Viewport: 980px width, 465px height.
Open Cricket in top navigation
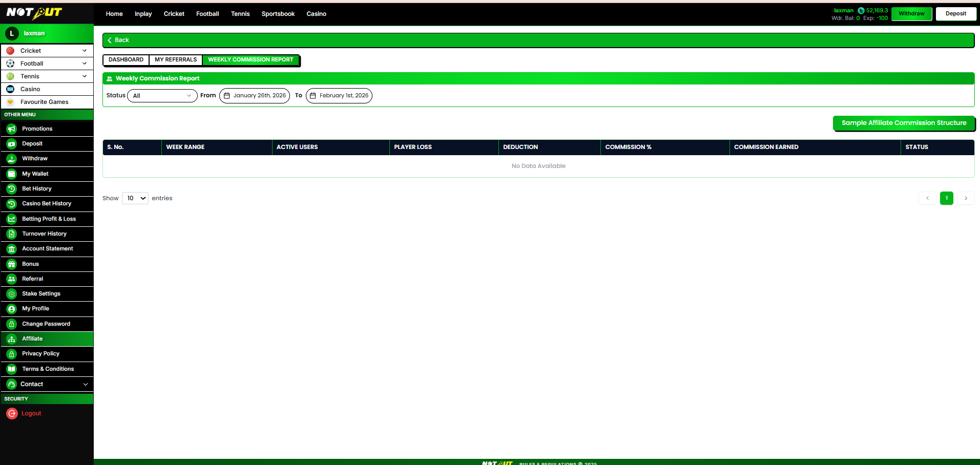point(174,14)
